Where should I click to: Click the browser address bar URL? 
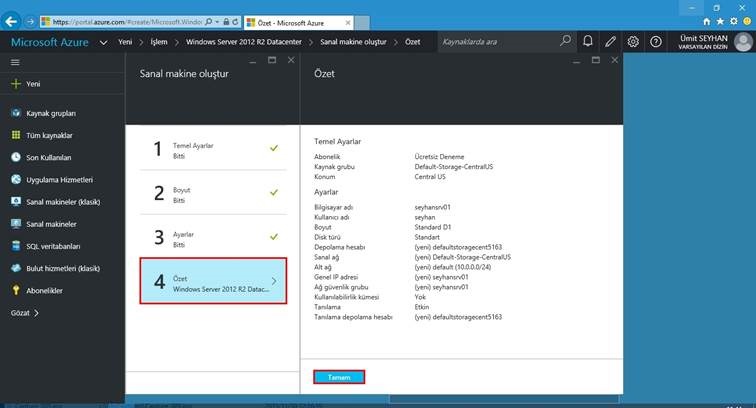point(127,22)
